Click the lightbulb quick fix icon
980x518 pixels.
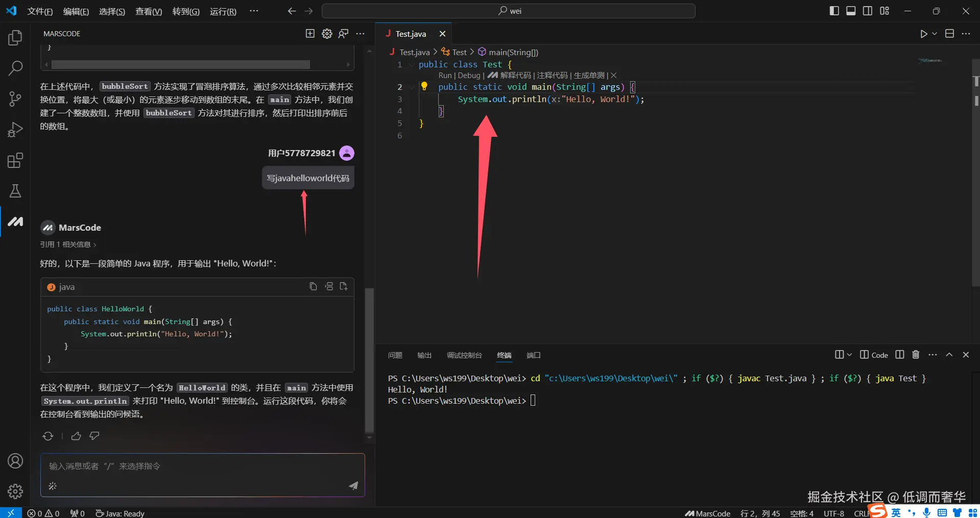click(424, 86)
